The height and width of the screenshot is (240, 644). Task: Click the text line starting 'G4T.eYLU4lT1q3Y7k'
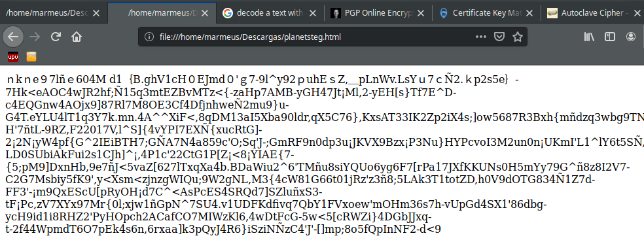click(x=325, y=117)
